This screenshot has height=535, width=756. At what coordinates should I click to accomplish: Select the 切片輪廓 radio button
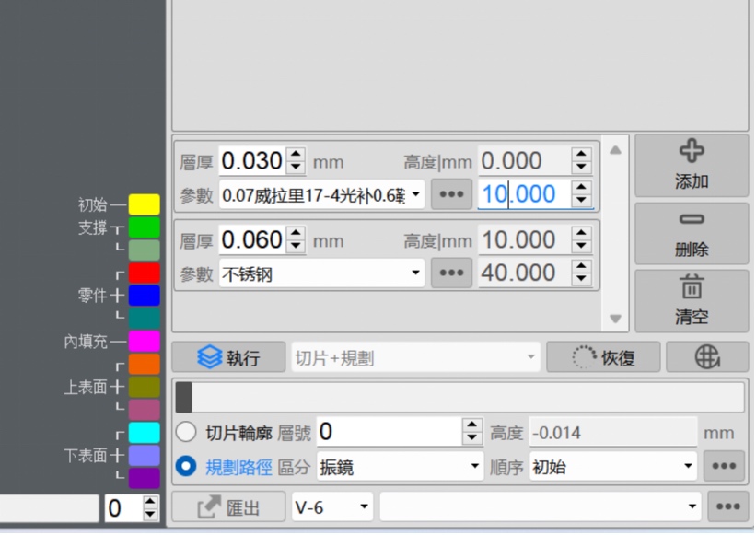point(186,433)
